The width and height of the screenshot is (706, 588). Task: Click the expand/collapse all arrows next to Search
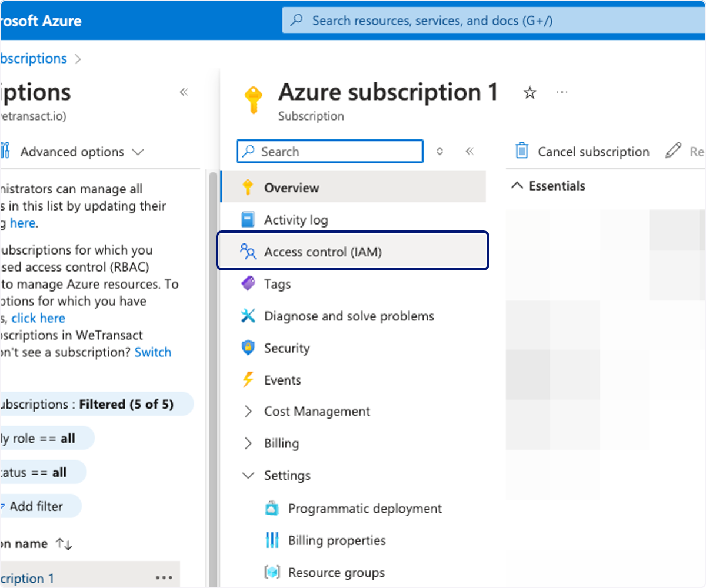tap(439, 151)
